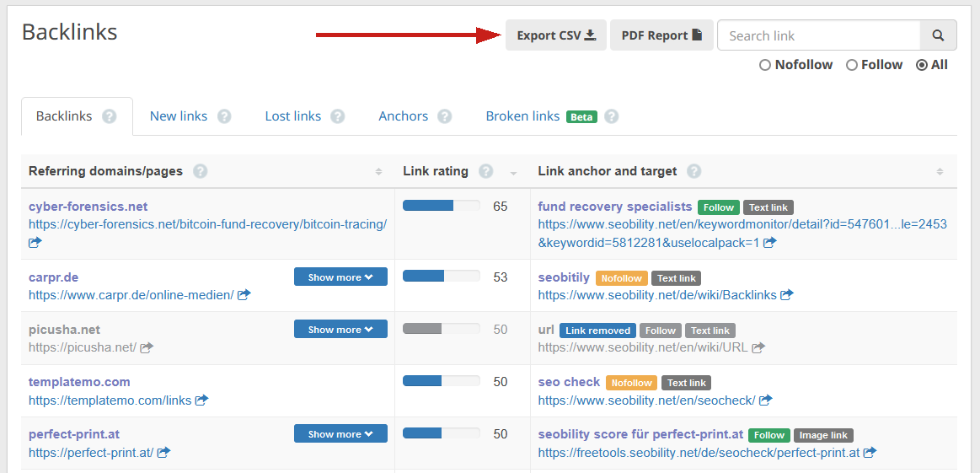Viewport: 980px width, 473px height.
Task: Focus the Search link input field
Action: (x=819, y=35)
